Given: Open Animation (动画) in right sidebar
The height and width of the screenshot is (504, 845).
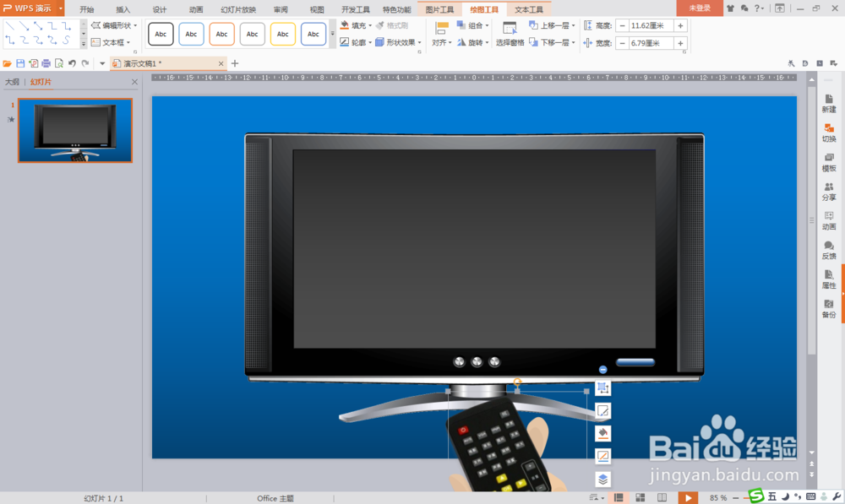Looking at the screenshot, I should tap(829, 221).
